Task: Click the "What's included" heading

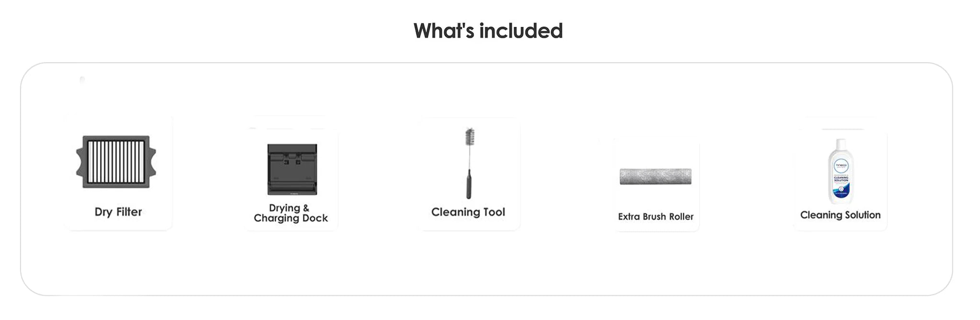Action: pos(488,31)
